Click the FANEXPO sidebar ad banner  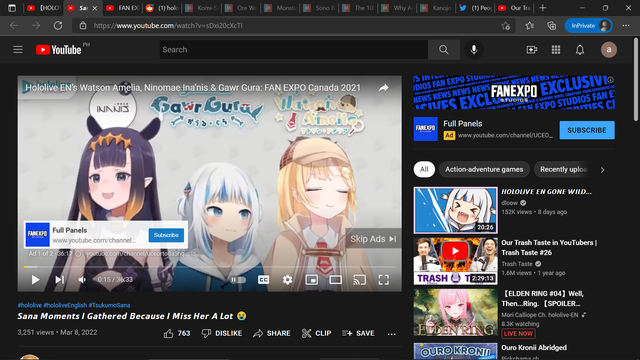514,92
